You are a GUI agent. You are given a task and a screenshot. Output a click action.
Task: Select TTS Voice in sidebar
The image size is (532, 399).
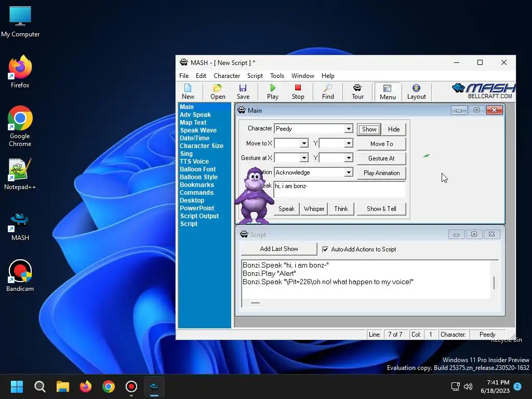194,162
